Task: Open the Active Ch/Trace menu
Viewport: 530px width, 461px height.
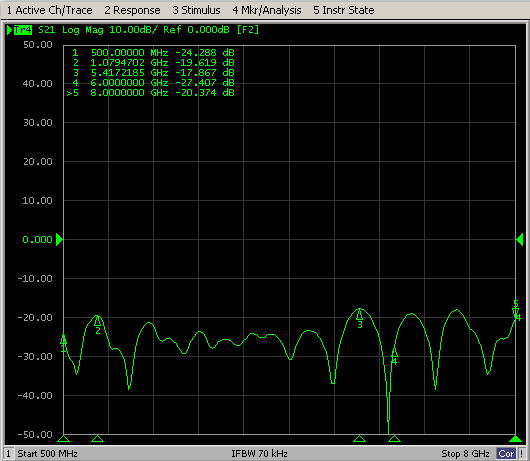Action: [49, 10]
